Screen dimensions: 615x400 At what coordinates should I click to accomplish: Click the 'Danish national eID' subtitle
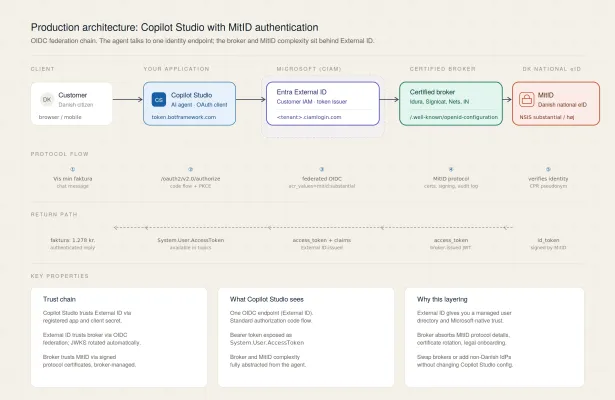(562, 105)
